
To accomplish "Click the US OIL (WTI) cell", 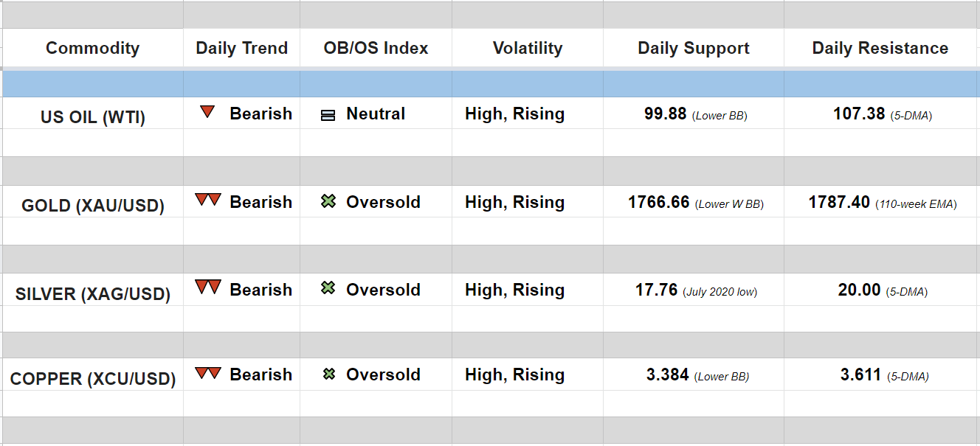I will point(92,116).
